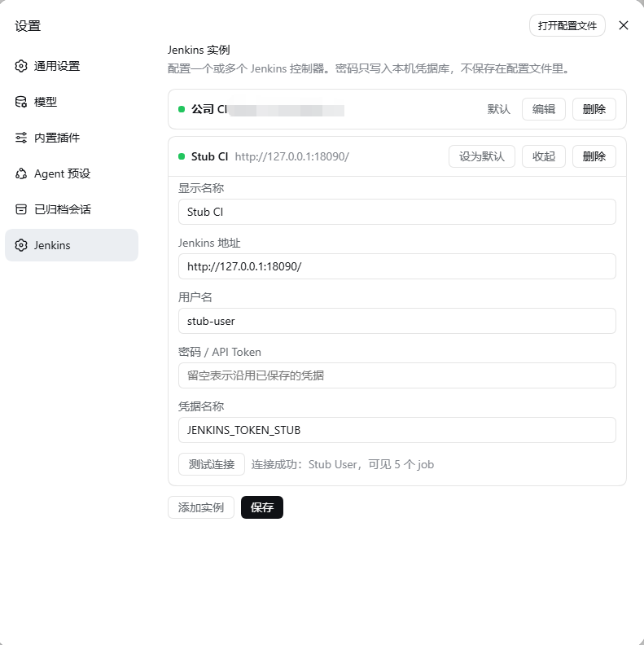This screenshot has height=645, width=644.
Task: Click the gear icon beside Jenkins
Action: [21, 245]
